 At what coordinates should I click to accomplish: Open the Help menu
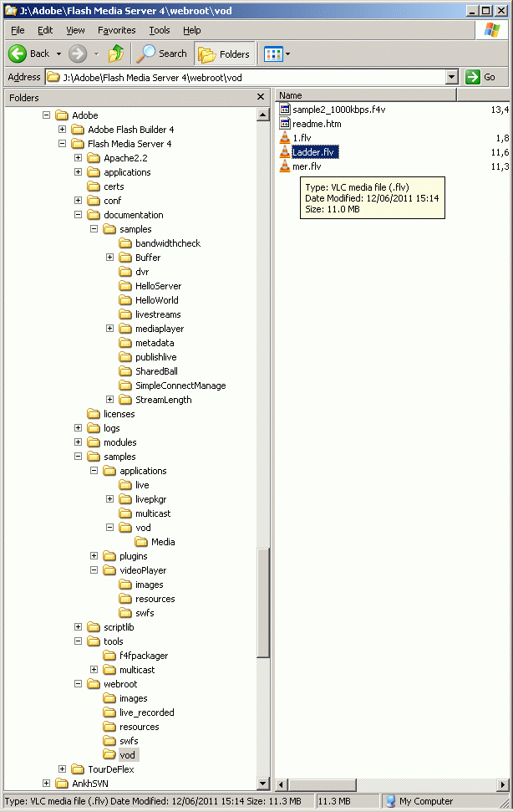click(x=192, y=30)
